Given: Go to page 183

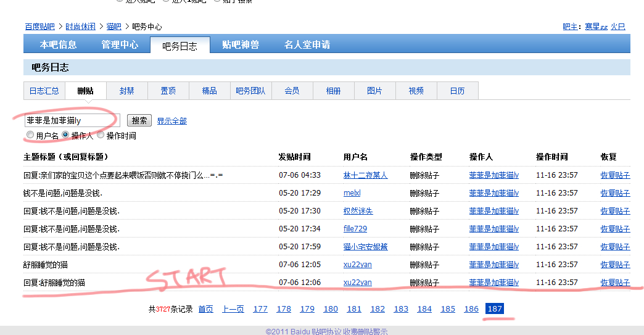Looking at the screenshot, I should [402, 308].
